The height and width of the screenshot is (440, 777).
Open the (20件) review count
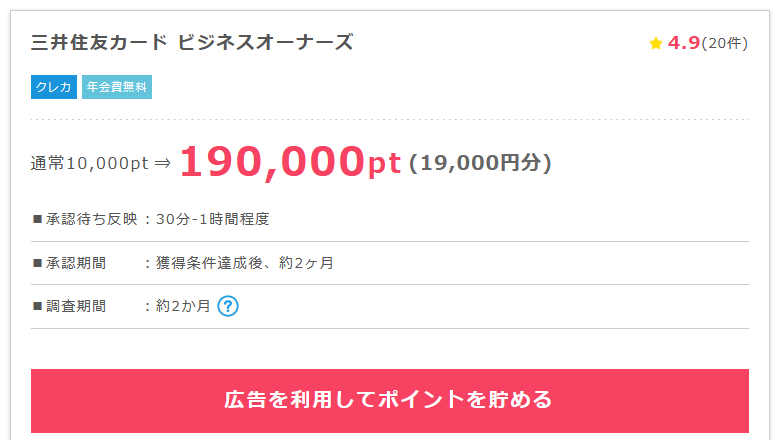tap(724, 43)
